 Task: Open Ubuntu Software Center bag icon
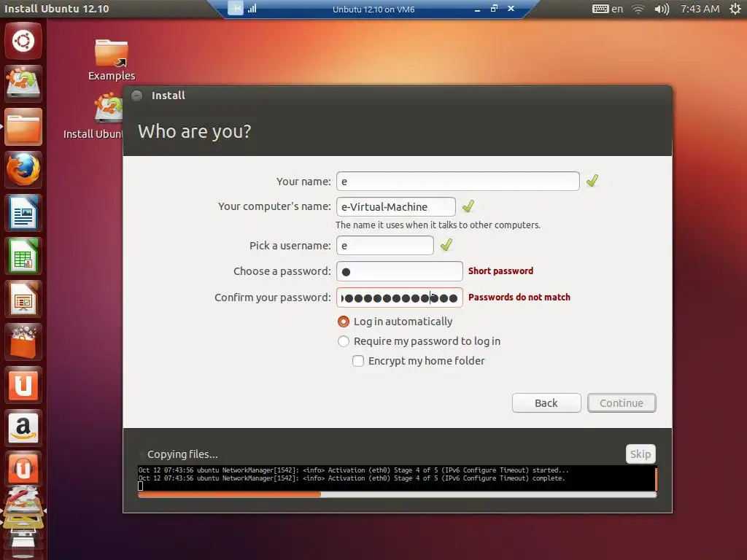point(23,342)
